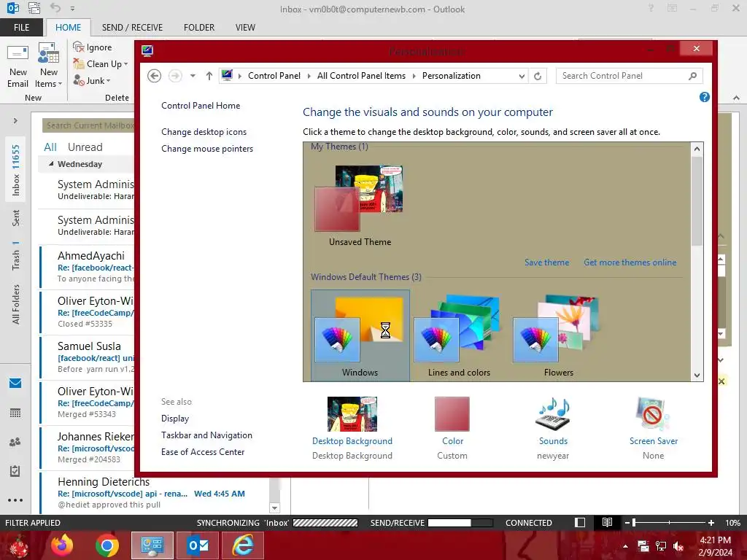747x560 pixels.
Task: Select the Flowers theme
Action: pyautogui.click(x=558, y=335)
